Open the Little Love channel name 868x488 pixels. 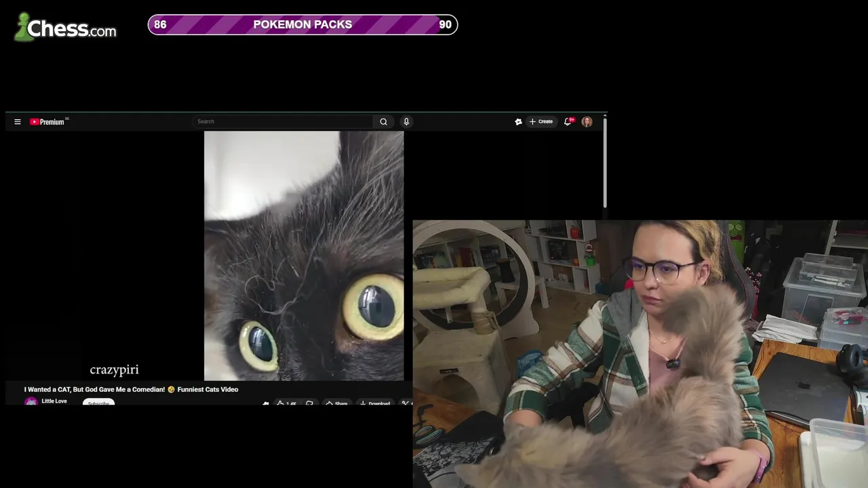(54, 401)
